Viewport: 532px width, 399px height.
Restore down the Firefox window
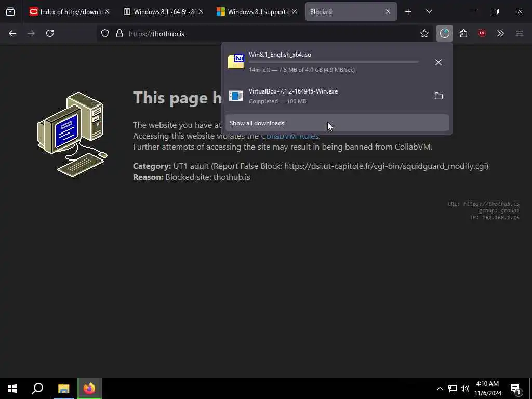(x=496, y=11)
